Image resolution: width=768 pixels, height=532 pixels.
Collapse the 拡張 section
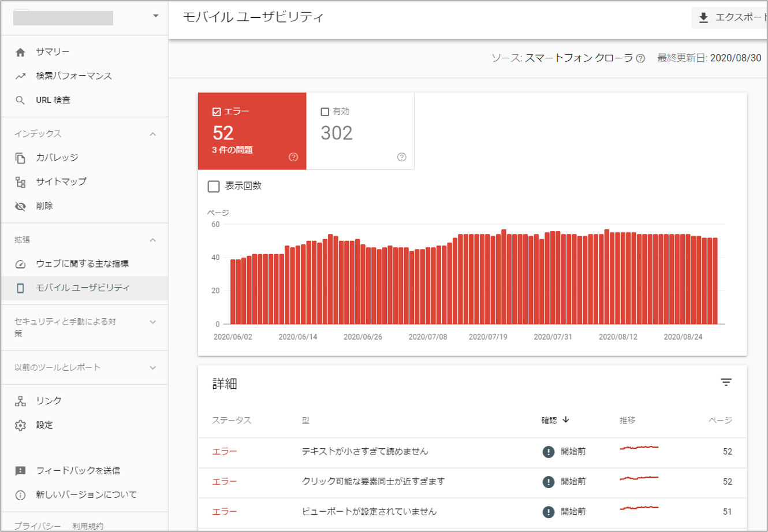point(152,240)
